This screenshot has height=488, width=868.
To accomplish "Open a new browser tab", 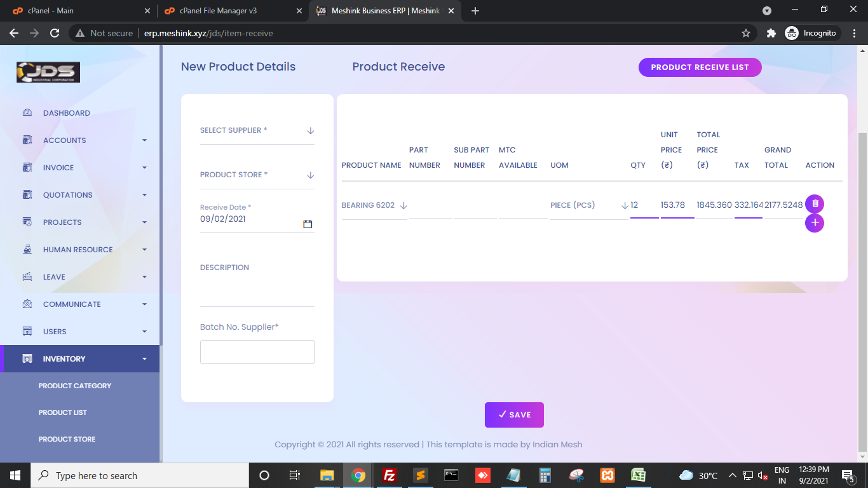I will coord(475,11).
